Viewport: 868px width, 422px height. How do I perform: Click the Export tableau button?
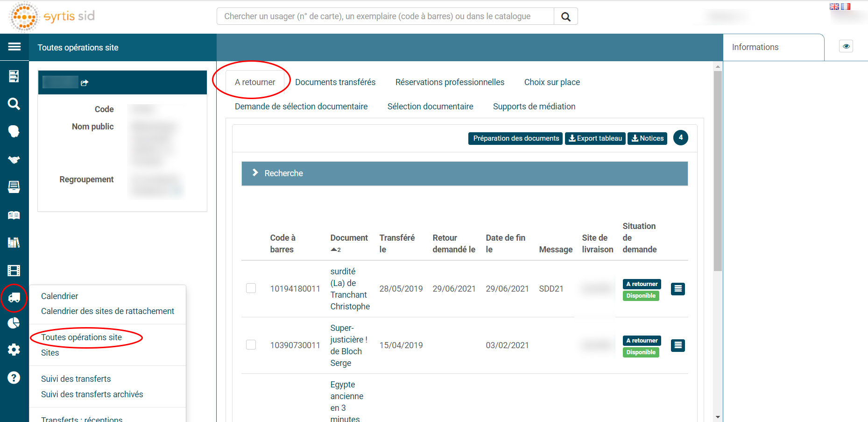[595, 138]
